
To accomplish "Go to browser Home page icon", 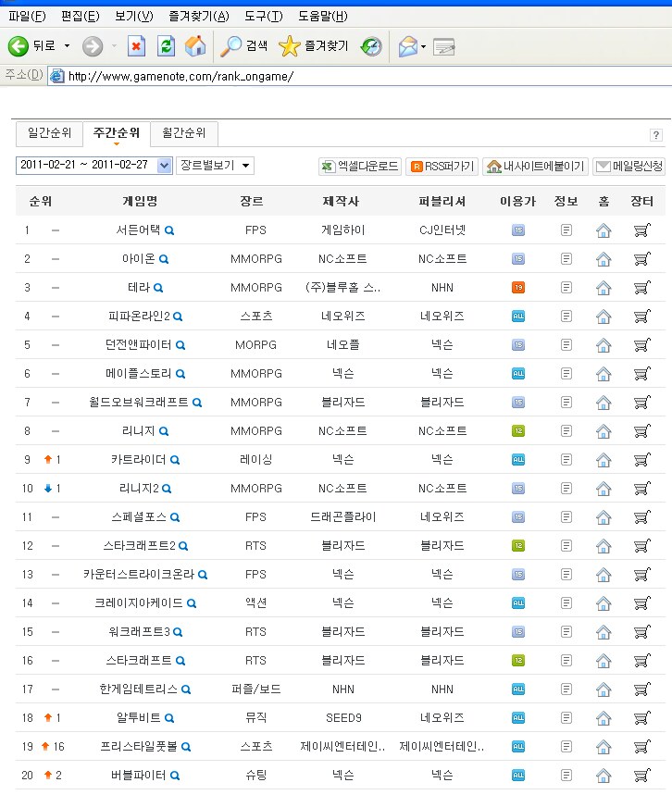I will click(195, 46).
